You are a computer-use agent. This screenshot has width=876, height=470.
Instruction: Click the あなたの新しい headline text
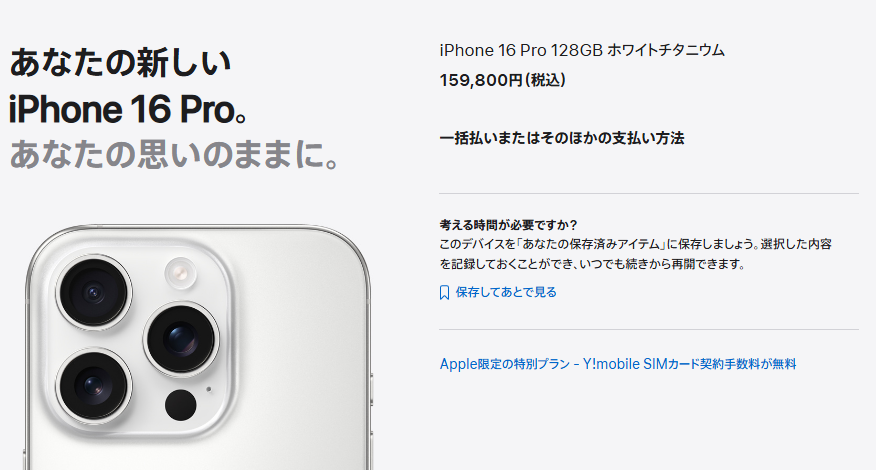[120, 62]
